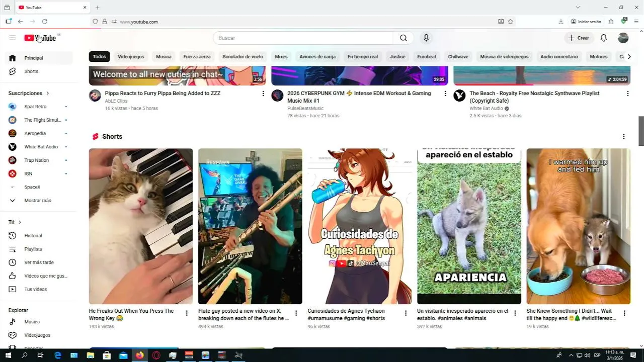Image resolution: width=644 pixels, height=362 pixels.
Task: Click the Crear button
Action: click(x=579, y=38)
